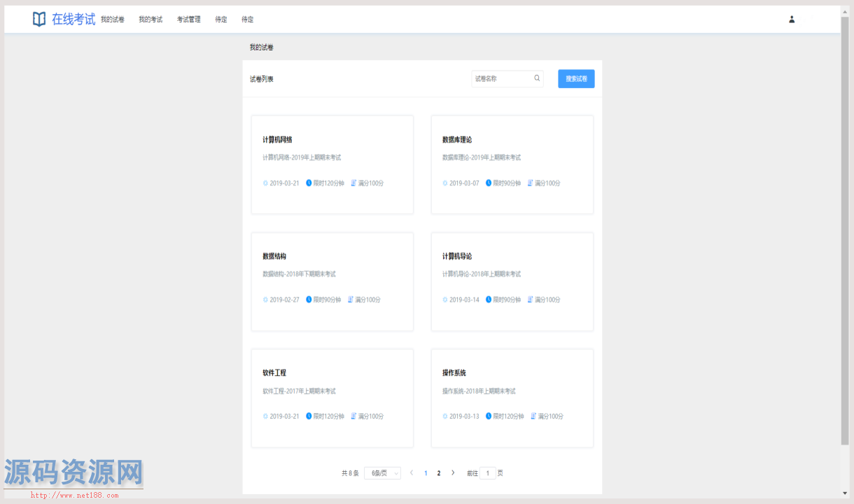This screenshot has width=854, height=504.
Task: Open the 计算机导论 exam paper card
Action: click(x=512, y=281)
